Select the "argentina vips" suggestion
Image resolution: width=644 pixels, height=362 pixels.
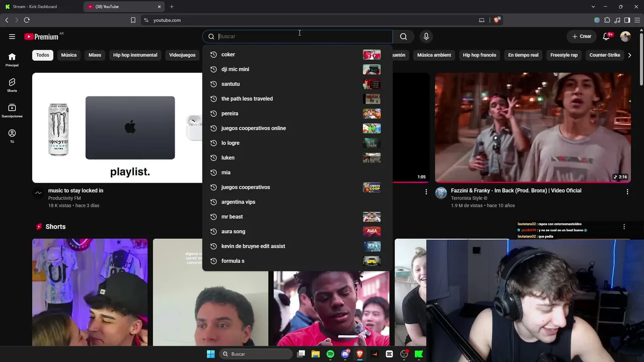(297, 202)
